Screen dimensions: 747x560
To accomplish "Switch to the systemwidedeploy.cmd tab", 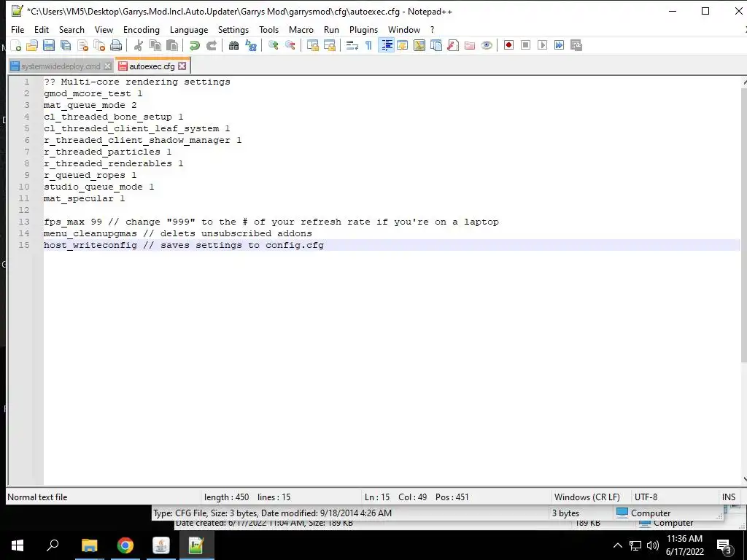I will 61,66.
